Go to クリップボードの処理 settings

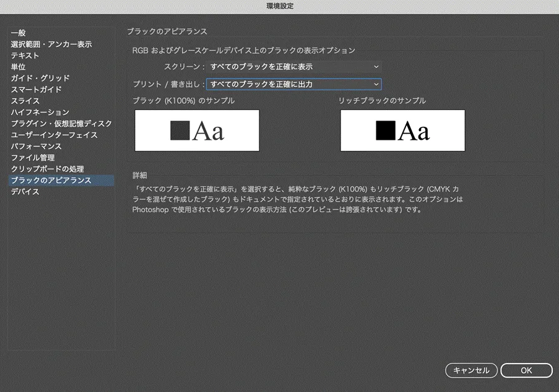pos(47,169)
